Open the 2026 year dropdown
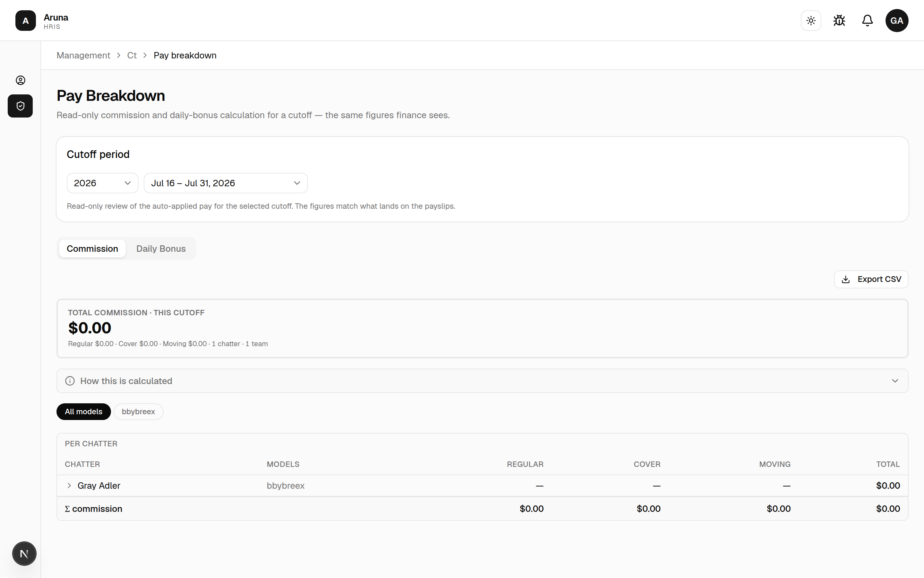Image resolution: width=924 pixels, height=578 pixels. (x=102, y=183)
